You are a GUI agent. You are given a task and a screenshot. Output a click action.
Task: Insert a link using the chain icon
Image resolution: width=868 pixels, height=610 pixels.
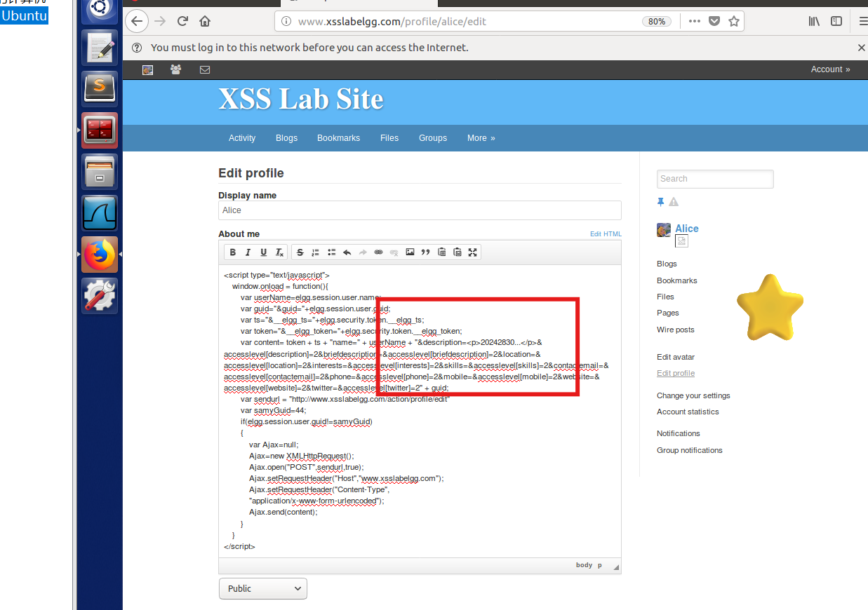click(378, 252)
